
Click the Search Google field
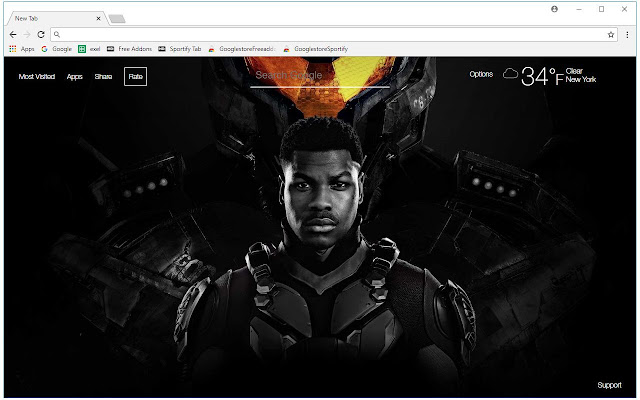click(320, 76)
